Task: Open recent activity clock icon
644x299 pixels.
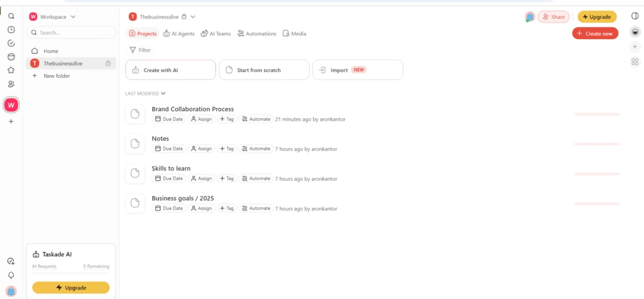Action: (11, 30)
